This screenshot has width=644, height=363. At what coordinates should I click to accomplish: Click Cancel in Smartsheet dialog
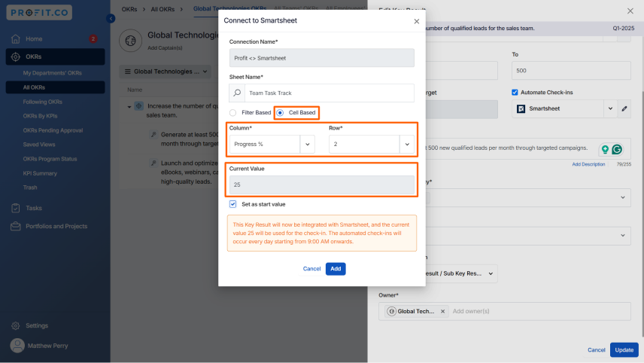tap(311, 268)
